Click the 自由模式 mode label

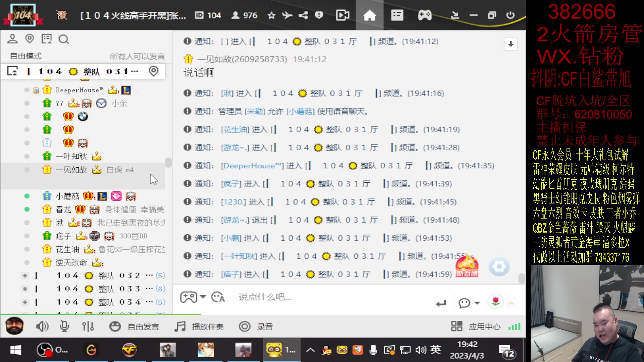(x=25, y=56)
